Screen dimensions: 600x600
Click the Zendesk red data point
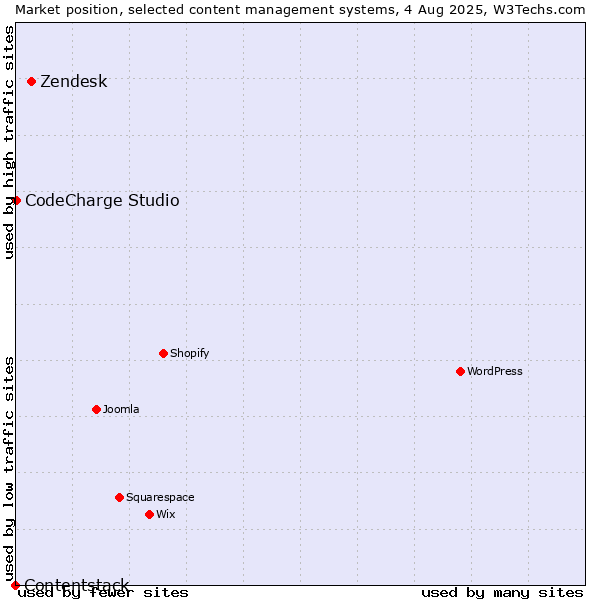click(32, 82)
